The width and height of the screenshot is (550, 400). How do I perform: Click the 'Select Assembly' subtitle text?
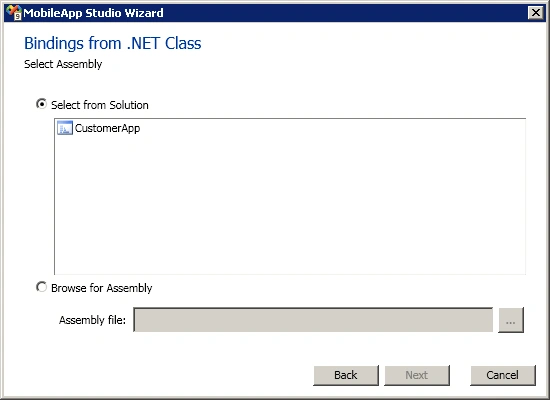[63, 64]
